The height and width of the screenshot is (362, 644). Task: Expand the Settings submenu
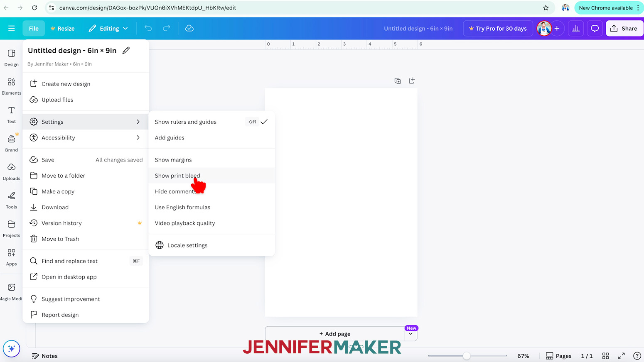tap(86, 122)
